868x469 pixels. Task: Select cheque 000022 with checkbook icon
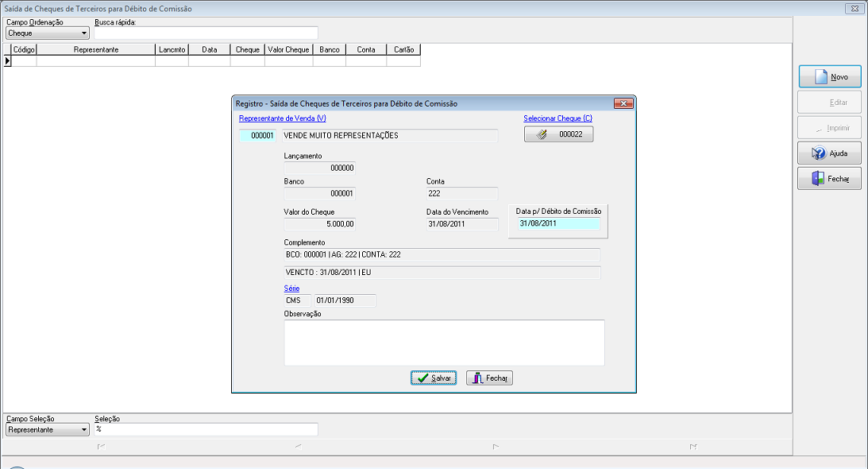558,134
